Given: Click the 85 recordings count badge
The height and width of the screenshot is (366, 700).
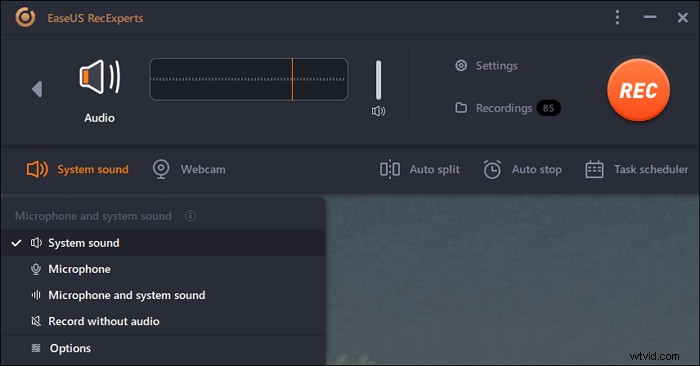Looking at the screenshot, I should click(548, 108).
